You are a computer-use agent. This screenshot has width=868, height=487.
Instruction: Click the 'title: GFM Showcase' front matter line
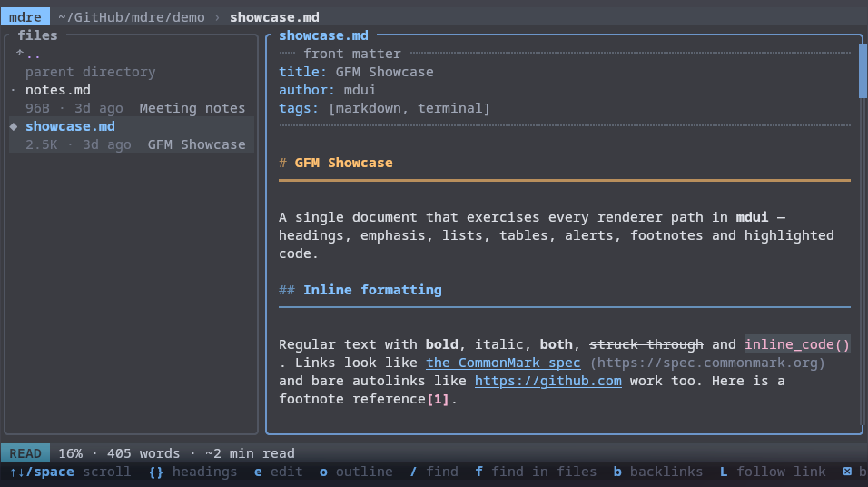click(356, 72)
